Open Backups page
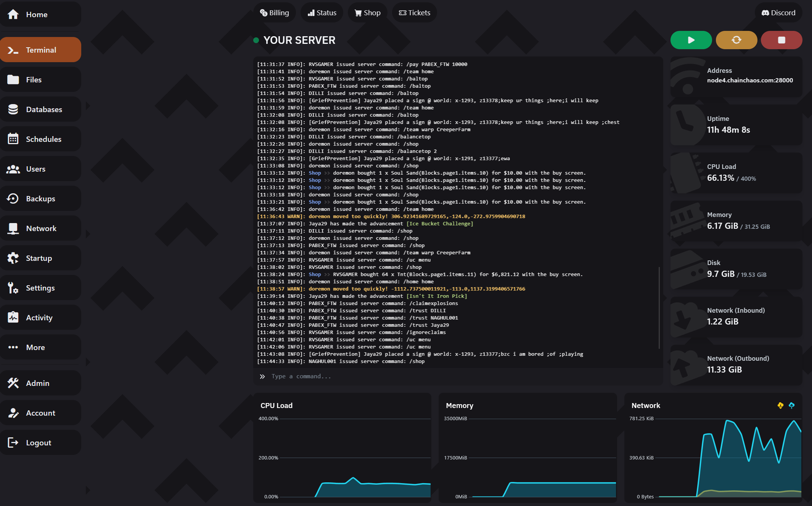This screenshot has width=812, height=506. click(x=40, y=199)
